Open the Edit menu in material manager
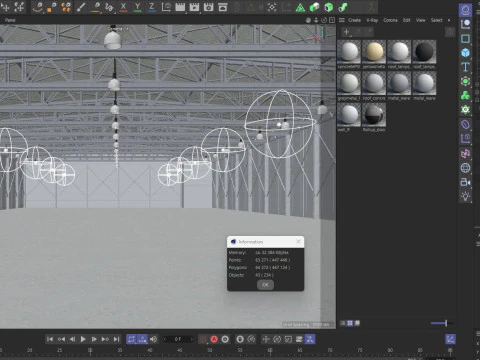This screenshot has height=360, width=480. point(407,20)
